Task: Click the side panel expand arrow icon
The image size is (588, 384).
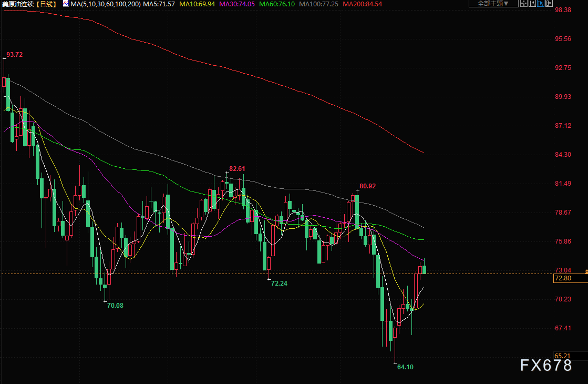Action: [549, 3]
